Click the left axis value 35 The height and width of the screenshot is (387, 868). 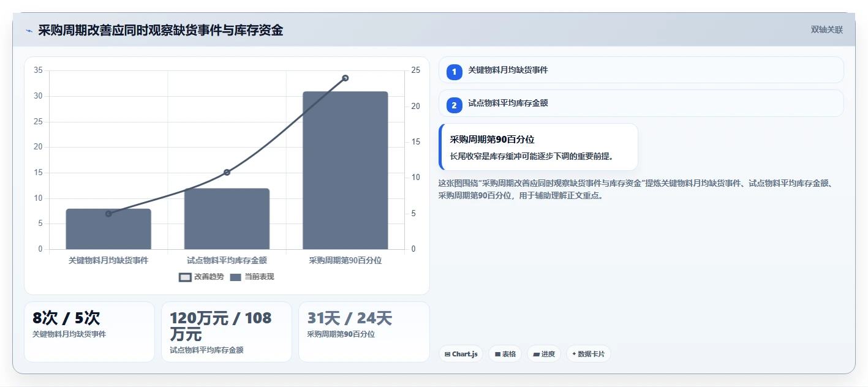click(38, 70)
